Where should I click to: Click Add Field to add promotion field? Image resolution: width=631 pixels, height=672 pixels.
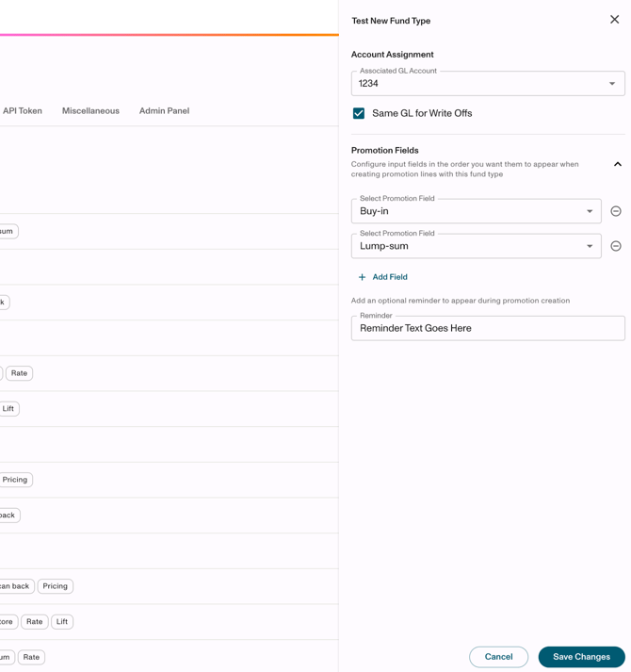pyautogui.click(x=382, y=277)
